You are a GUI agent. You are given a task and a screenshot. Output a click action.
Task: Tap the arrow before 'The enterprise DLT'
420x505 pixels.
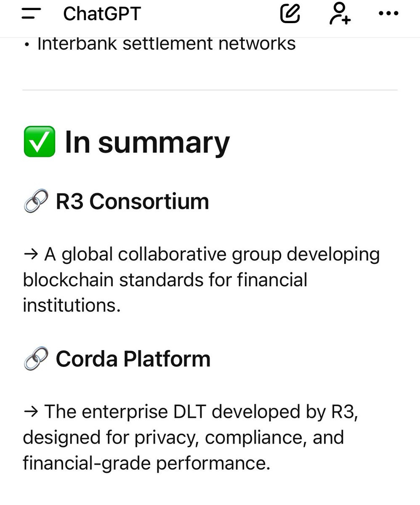[x=31, y=412]
